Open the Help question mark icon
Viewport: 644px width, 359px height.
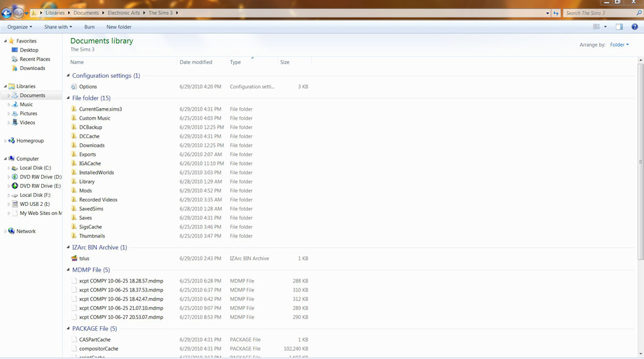point(634,27)
